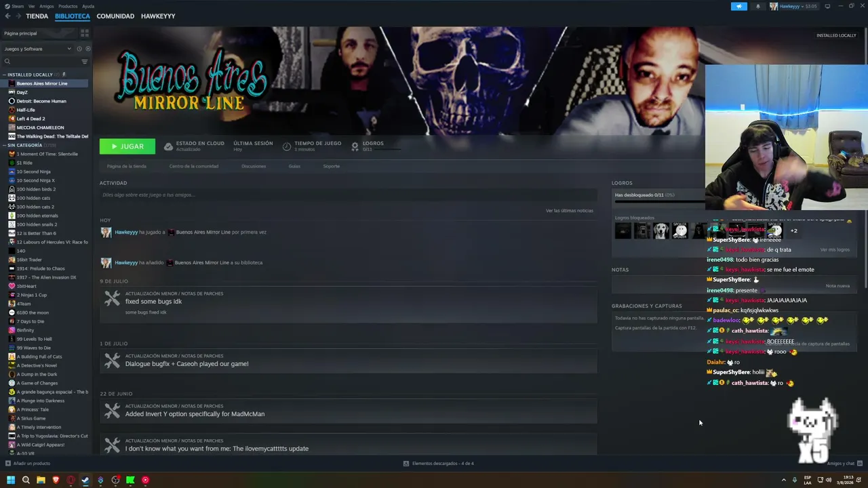Open the patch notes wrench icon for 'fixed some bugs idk'
Screen dimensions: 868x488
pyautogui.click(x=112, y=298)
